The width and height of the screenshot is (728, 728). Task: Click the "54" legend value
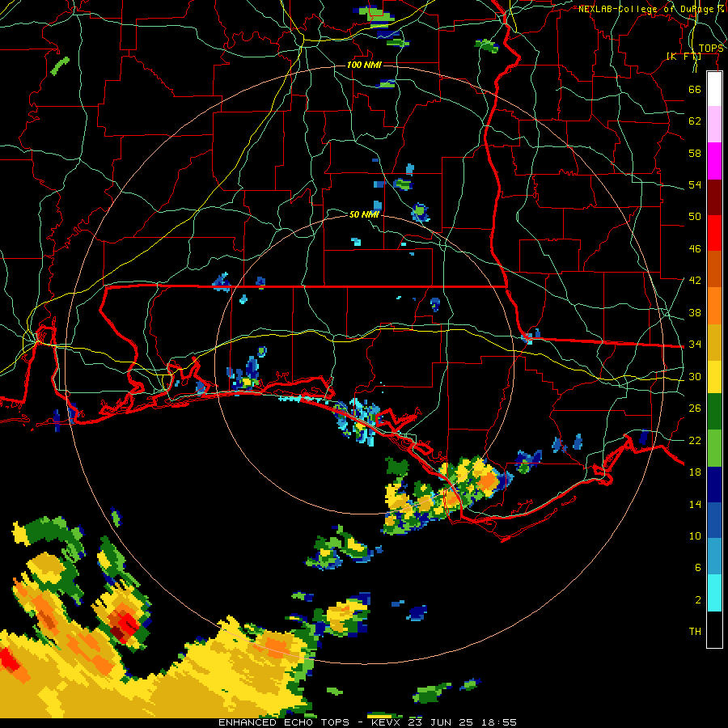click(x=695, y=184)
